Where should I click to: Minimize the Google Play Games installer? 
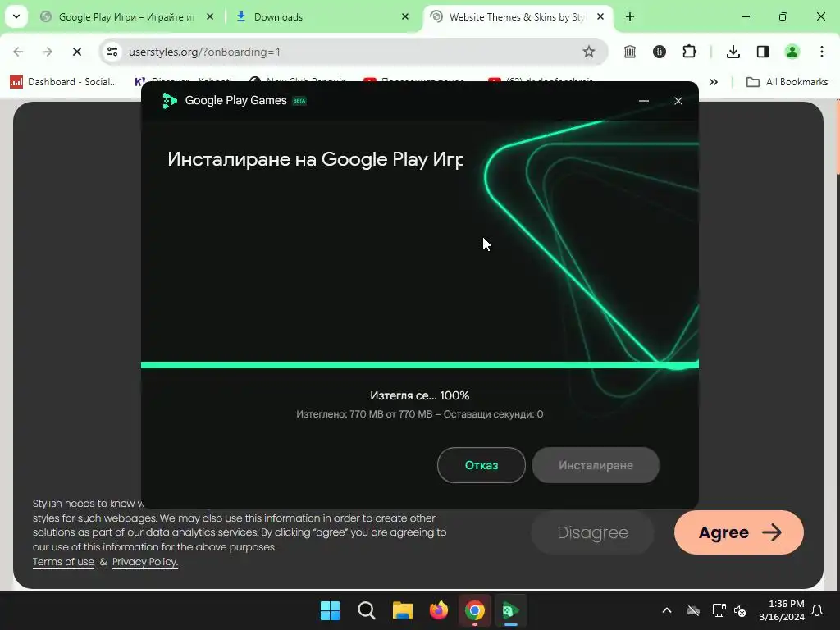pyautogui.click(x=644, y=101)
